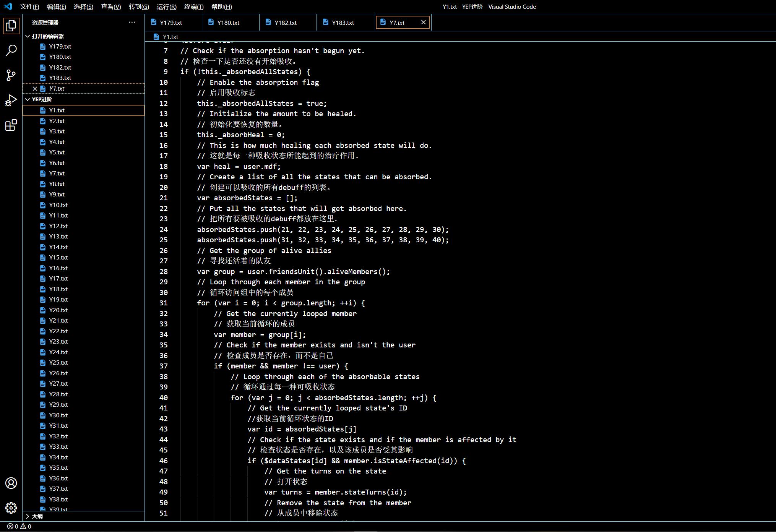Click the VS Code logo icon
The image size is (776, 532).
pyautogui.click(x=8, y=6)
